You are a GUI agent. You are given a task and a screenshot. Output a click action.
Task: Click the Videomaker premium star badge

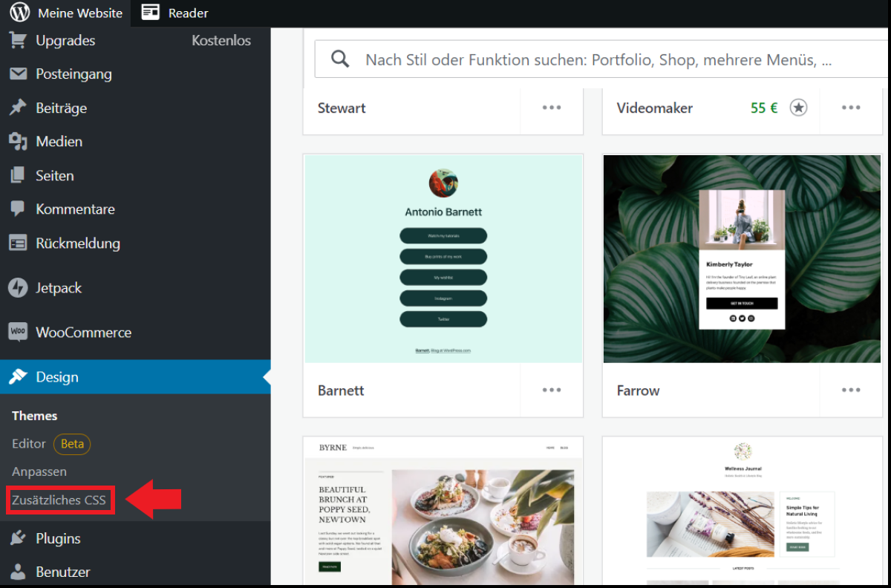tap(798, 108)
